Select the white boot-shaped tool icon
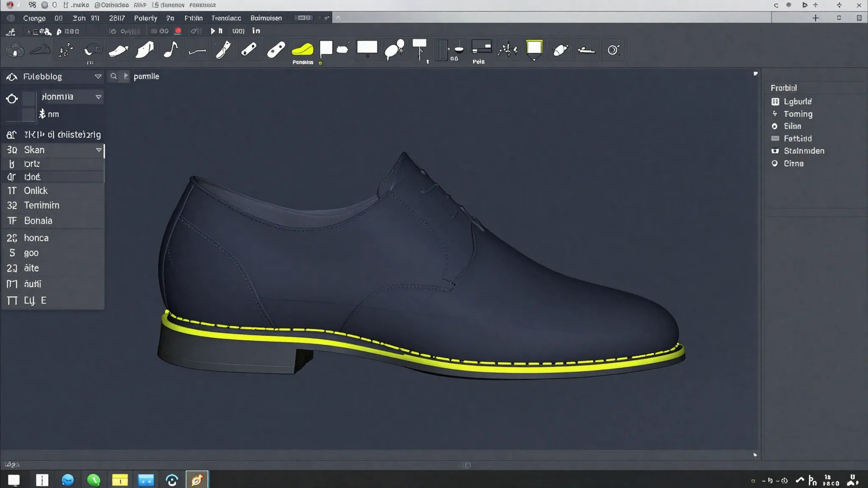This screenshot has width=868, height=488. coord(145,50)
